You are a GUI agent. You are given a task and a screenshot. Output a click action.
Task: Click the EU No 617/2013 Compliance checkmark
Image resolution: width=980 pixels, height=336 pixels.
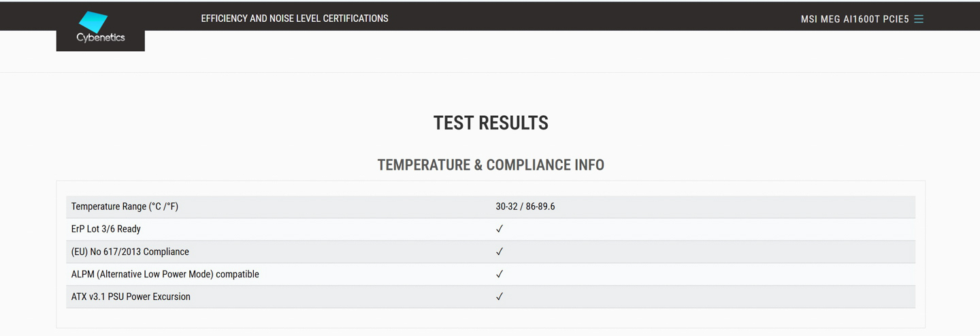click(500, 251)
